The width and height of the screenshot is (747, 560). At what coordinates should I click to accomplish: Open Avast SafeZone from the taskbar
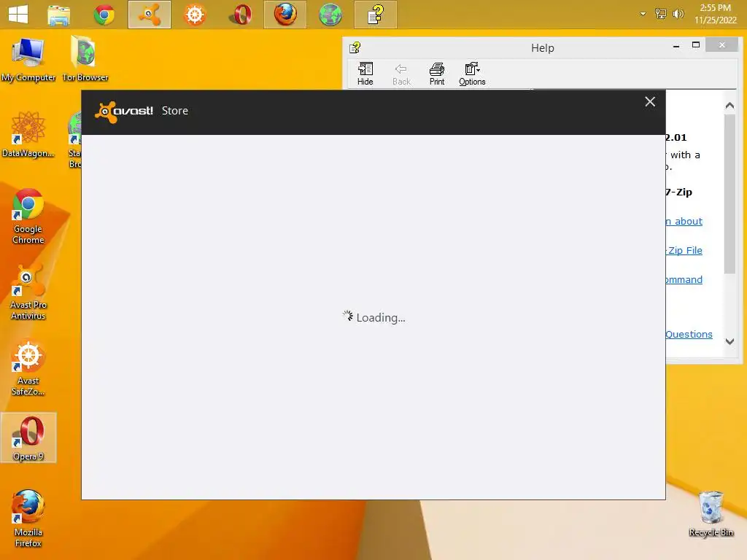tap(194, 15)
